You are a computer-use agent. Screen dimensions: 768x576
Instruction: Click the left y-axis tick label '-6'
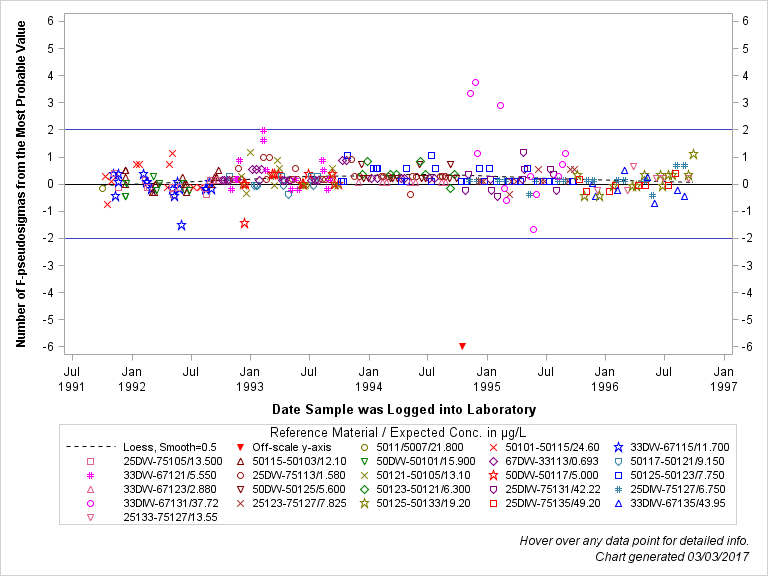point(48,347)
